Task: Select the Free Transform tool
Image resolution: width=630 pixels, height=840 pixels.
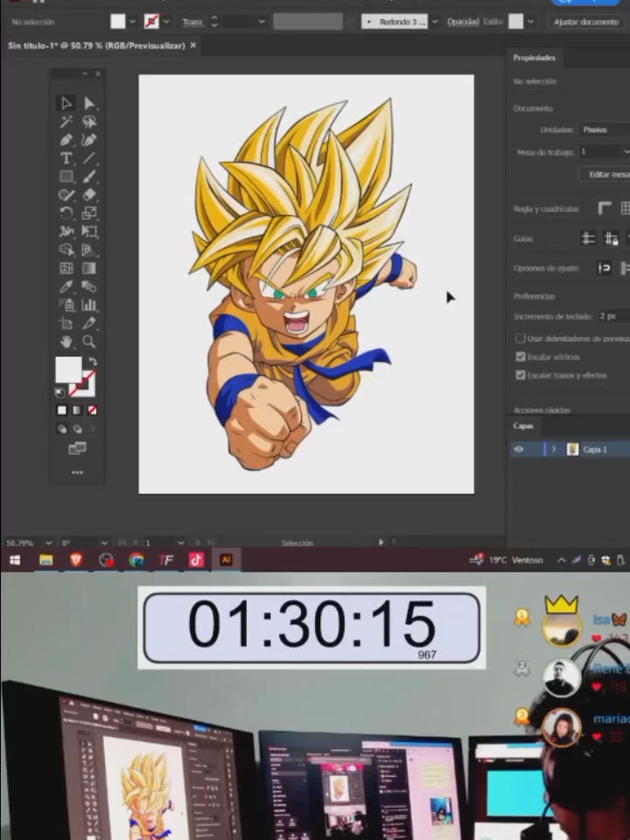Action: click(89, 231)
